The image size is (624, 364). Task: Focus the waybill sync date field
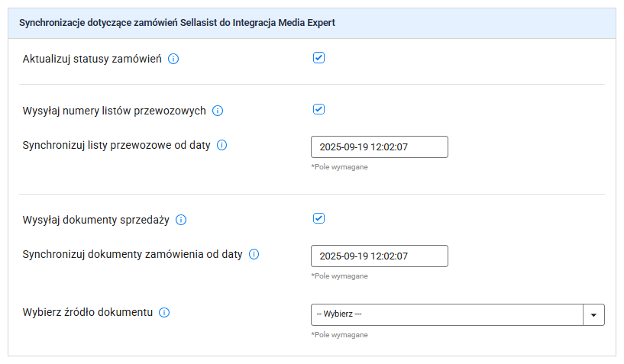pos(380,147)
